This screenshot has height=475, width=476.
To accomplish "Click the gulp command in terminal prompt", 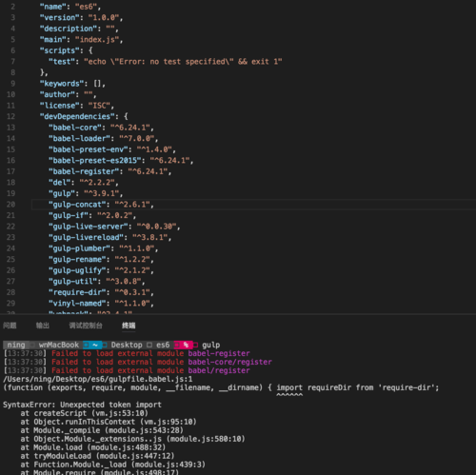I will pos(210,345).
